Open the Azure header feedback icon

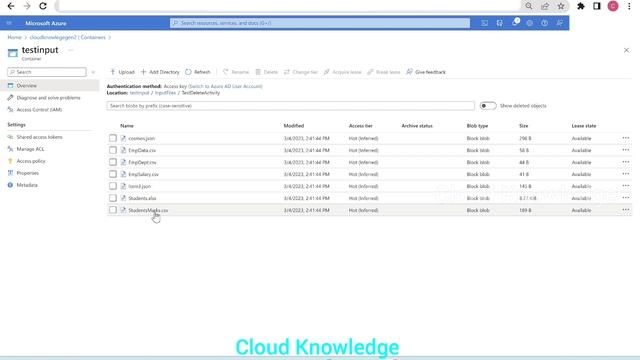[560, 23]
